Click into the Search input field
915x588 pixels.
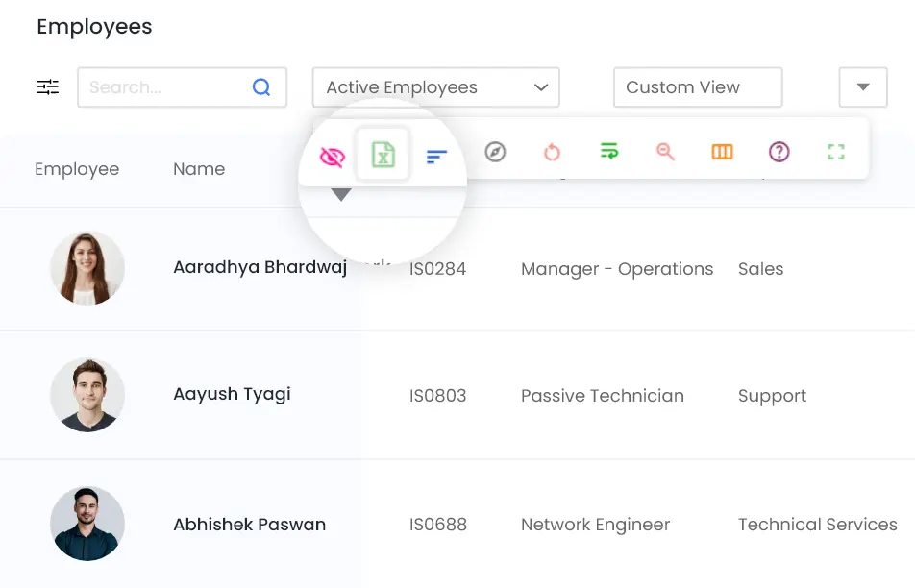click(x=163, y=87)
